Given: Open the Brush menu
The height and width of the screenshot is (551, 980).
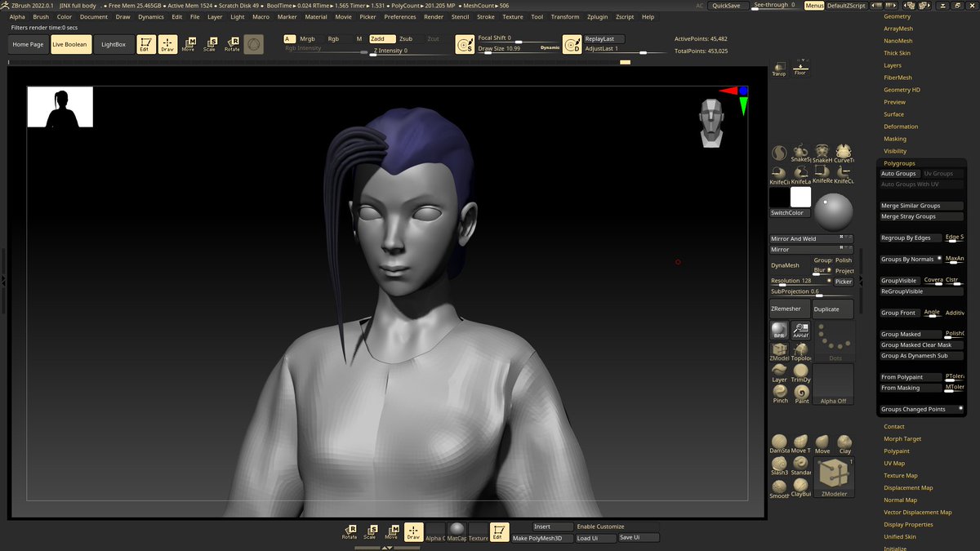Looking at the screenshot, I should point(41,16).
